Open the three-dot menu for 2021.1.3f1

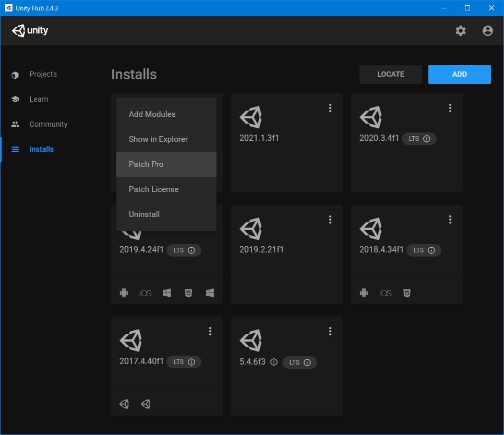pyautogui.click(x=330, y=108)
